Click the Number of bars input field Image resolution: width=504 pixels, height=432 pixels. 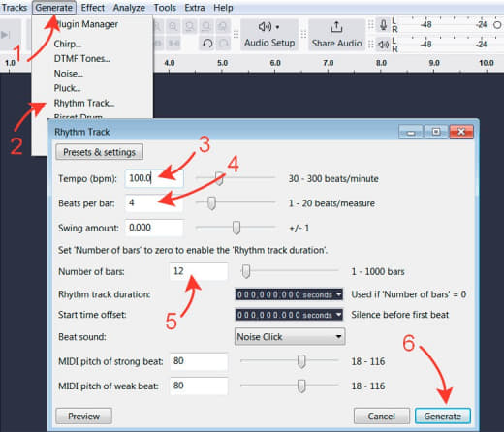point(199,271)
